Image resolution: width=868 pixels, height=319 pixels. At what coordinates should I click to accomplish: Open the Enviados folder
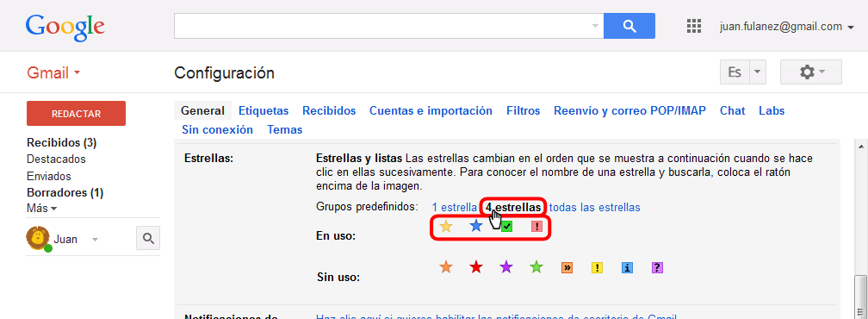(x=49, y=176)
